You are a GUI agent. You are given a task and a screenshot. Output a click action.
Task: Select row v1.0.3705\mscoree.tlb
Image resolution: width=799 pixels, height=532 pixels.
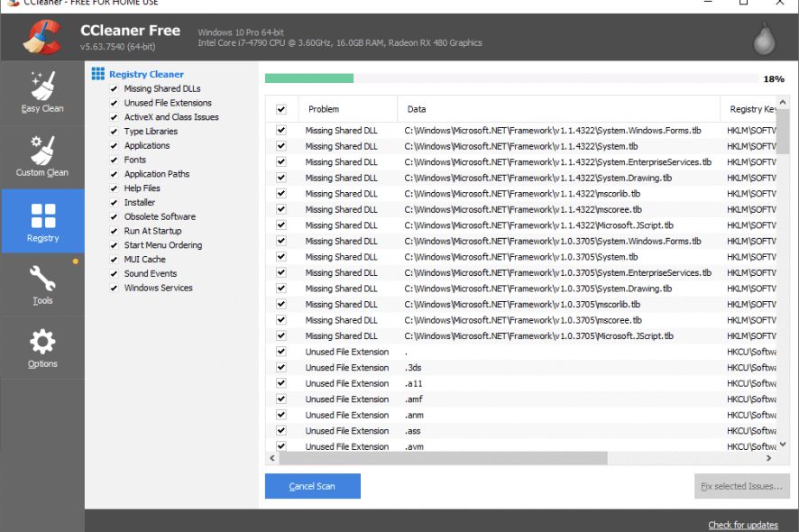[x=520, y=320]
